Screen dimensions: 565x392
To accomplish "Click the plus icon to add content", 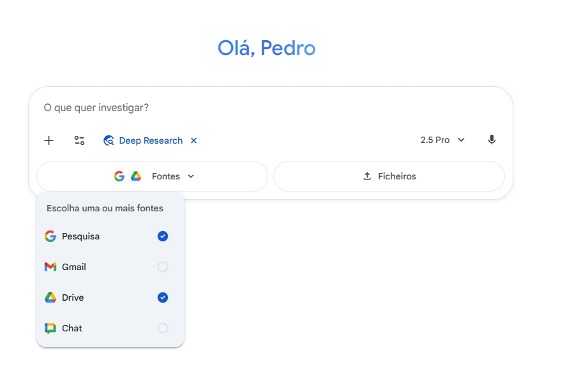I will pos(49,140).
